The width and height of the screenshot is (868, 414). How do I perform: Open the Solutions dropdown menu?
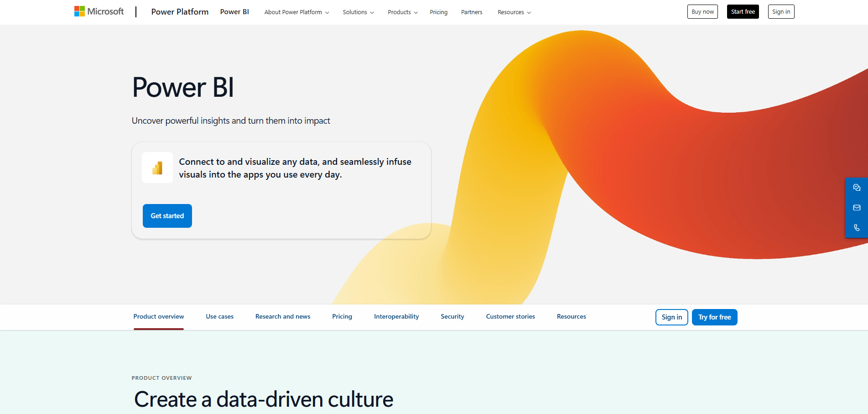358,12
